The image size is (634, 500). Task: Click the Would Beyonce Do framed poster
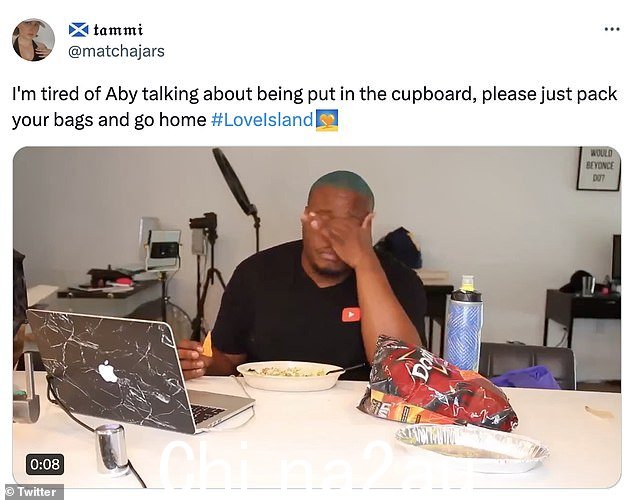[599, 168]
